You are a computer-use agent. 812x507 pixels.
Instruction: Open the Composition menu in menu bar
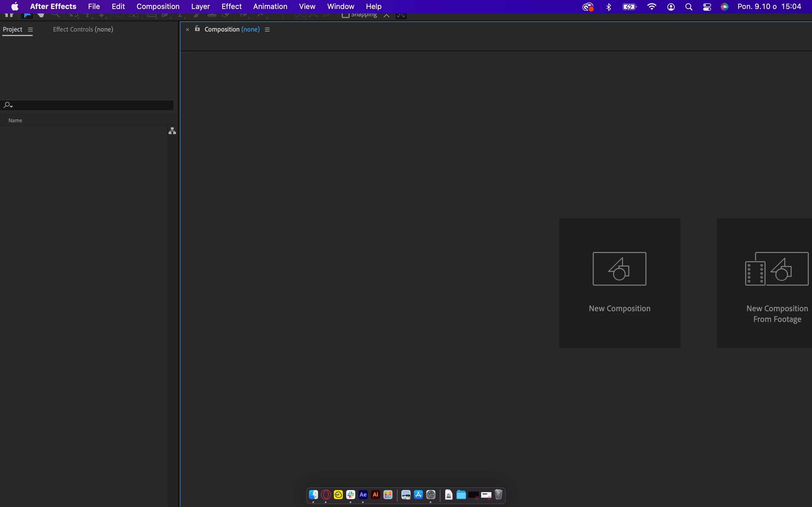158,6
